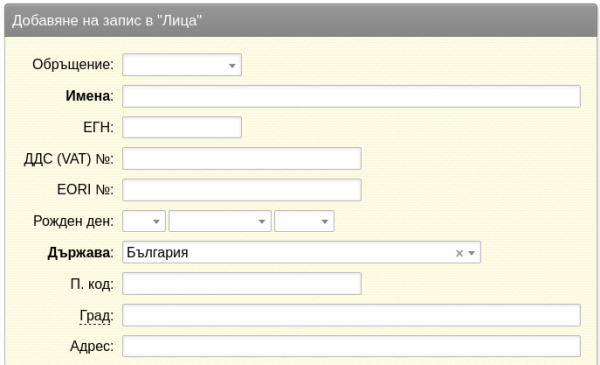This screenshot has height=365, width=600.
Task: Focus the ЕГН input box
Action: coord(182,127)
